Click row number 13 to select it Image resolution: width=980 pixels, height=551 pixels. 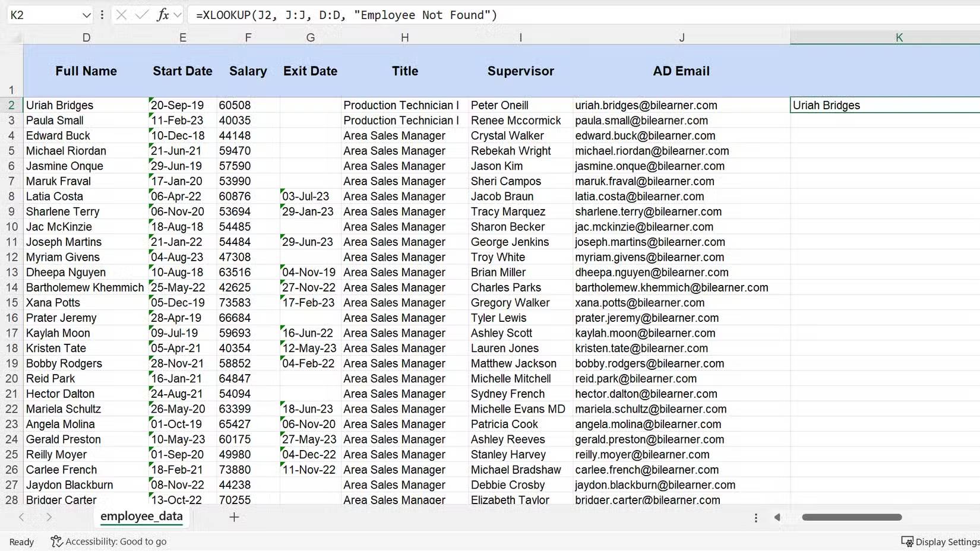tap(11, 272)
